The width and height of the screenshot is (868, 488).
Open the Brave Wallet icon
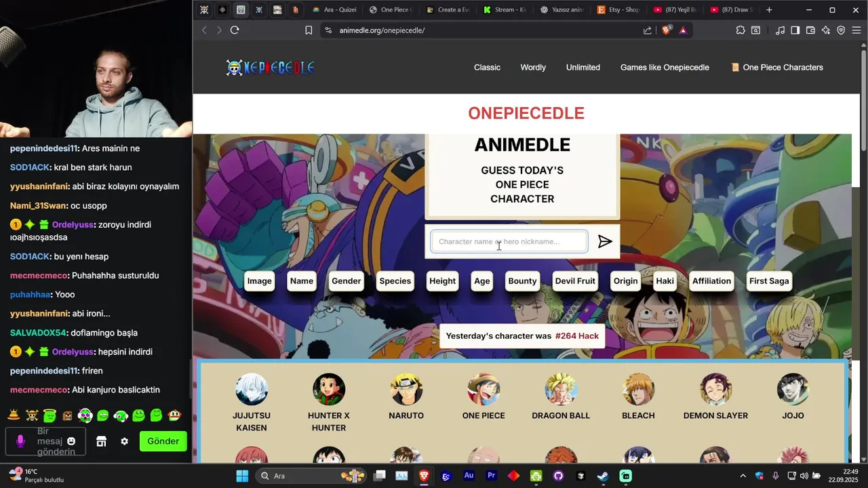point(810,30)
